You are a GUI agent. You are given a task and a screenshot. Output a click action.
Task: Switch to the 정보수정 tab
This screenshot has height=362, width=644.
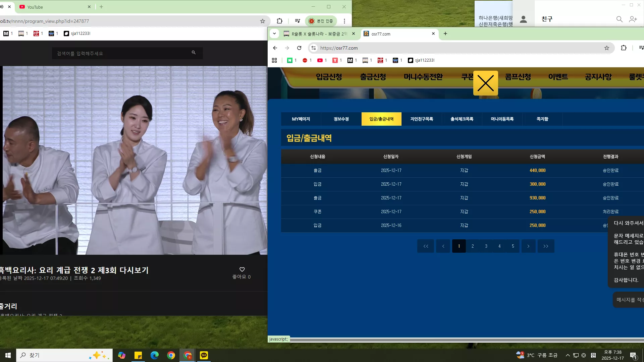click(x=341, y=119)
